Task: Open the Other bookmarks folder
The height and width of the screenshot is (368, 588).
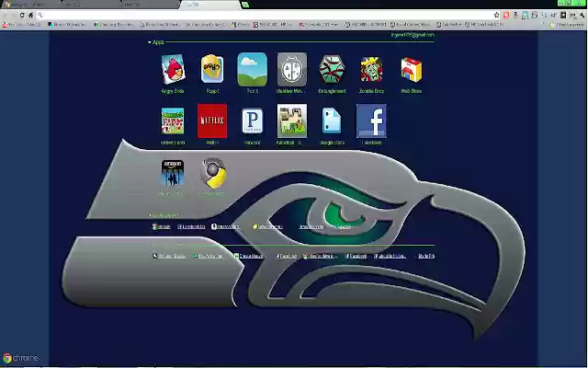Action: 566,25
